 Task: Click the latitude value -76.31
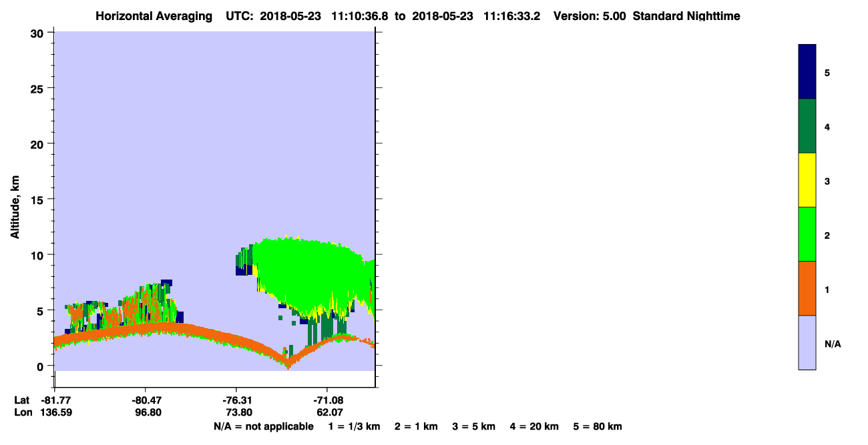tap(237, 400)
